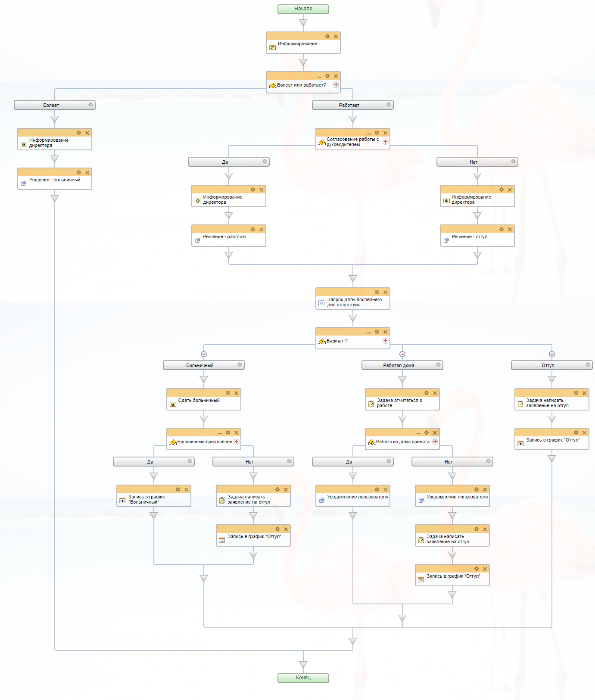
Task: Click gear icon on Запрос даты последнего дня отсутствия
Action: [x=377, y=292]
